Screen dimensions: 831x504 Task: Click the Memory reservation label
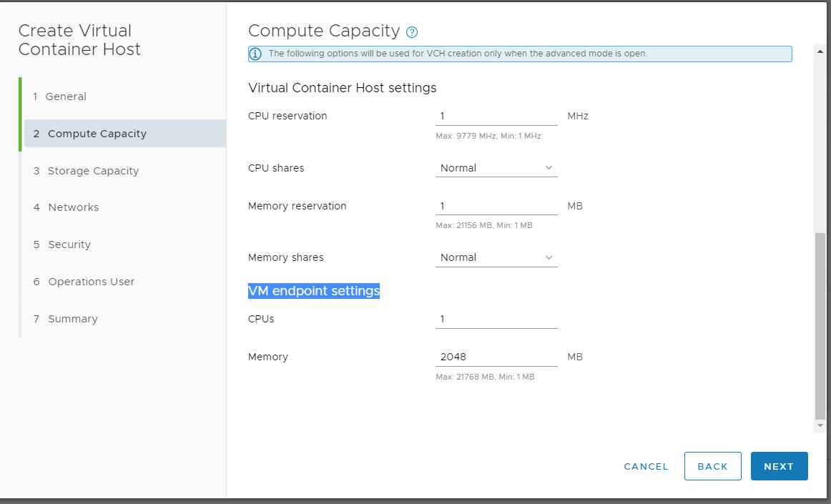pyautogui.click(x=297, y=206)
